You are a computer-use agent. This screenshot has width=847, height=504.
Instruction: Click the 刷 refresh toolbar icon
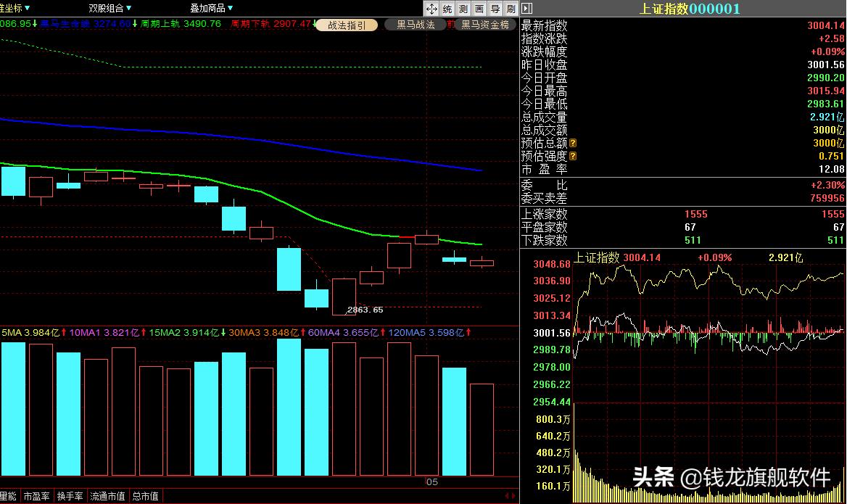pos(511,9)
